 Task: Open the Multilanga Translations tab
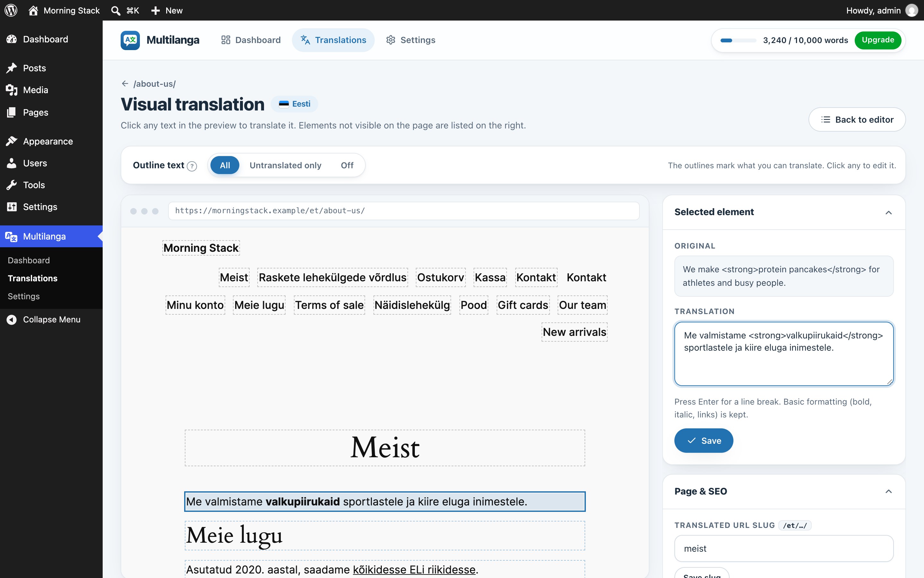pos(333,40)
